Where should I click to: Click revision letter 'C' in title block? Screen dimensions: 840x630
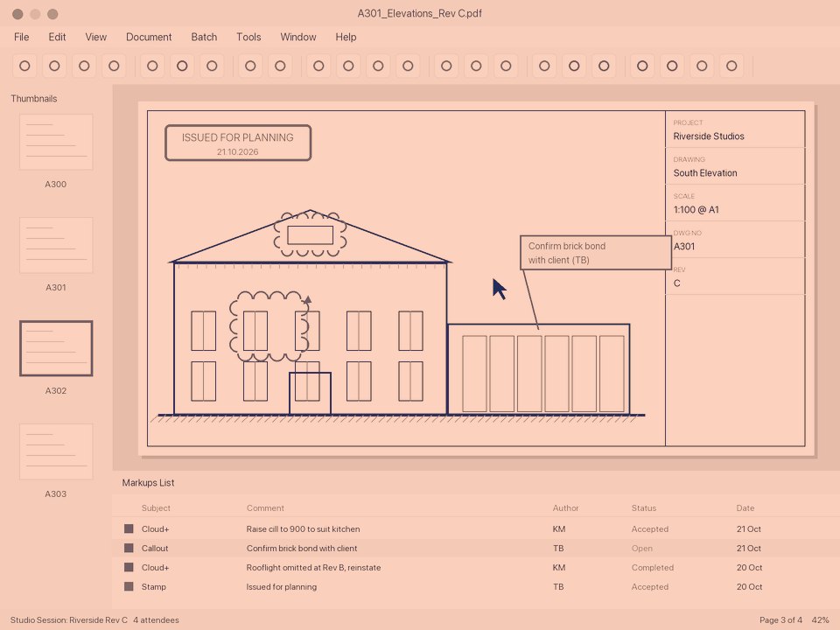[x=677, y=283]
